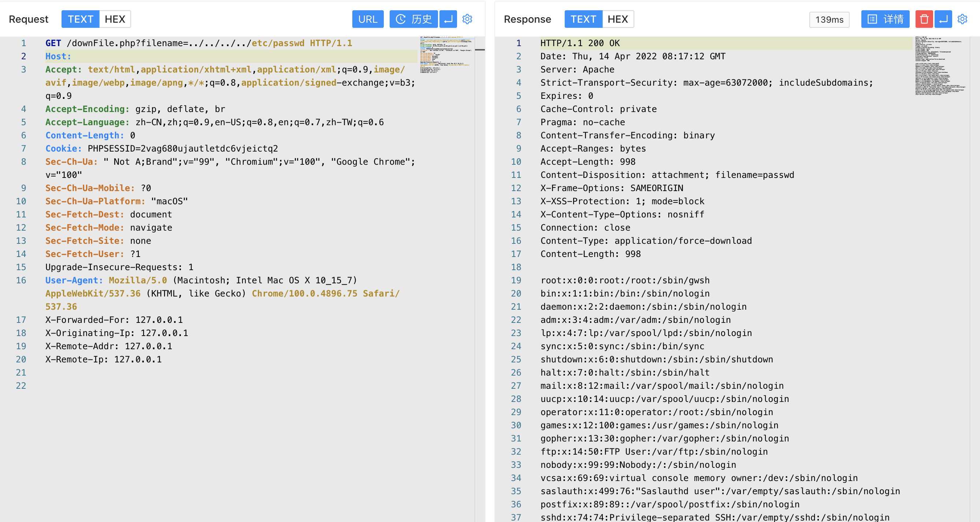Select Response TEXT view tab
Image resolution: width=980 pixels, height=522 pixels.
[583, 19]
